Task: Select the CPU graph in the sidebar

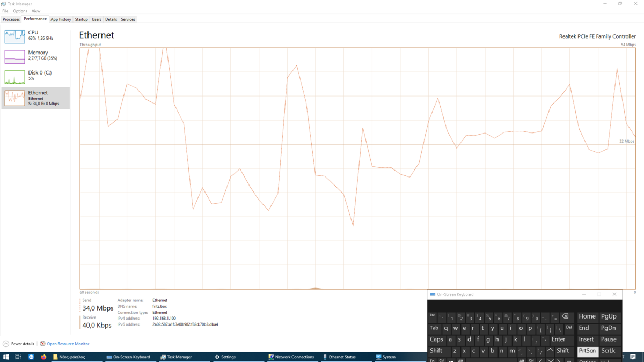Action: [x=35, y=36]
